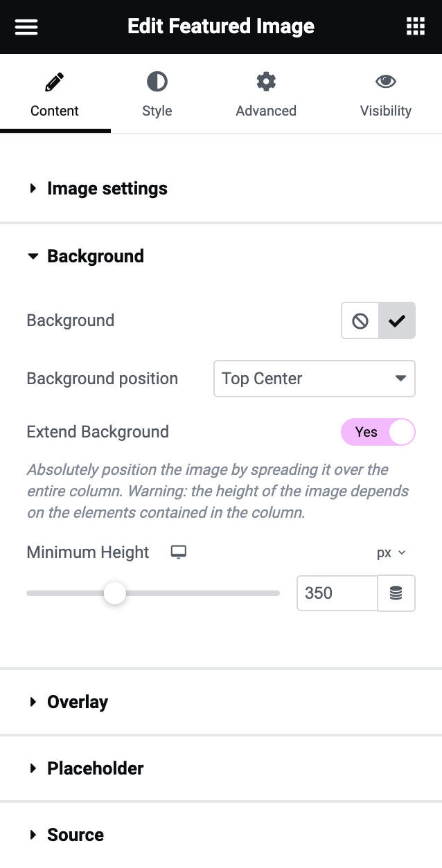The image size is (442, 868).
Task: Click the Content pencil icon
Action: click(x=54, y=83)
